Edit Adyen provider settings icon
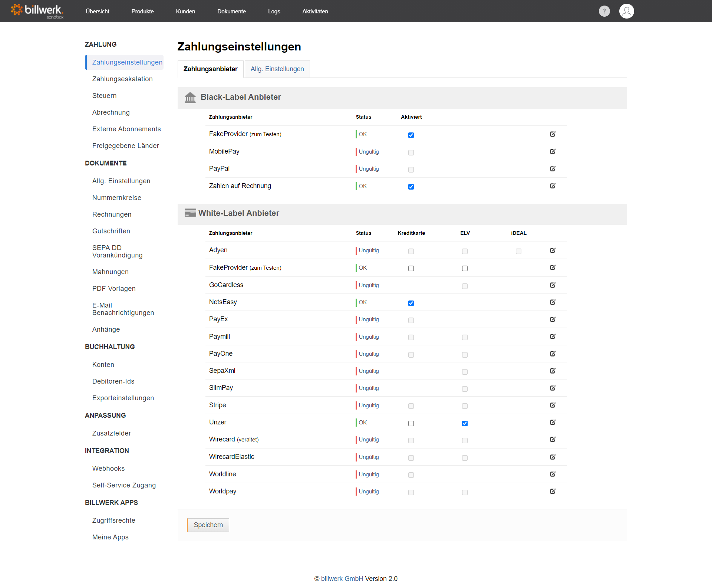This screenshot has height=588, width=712. [x=553, y=250]
